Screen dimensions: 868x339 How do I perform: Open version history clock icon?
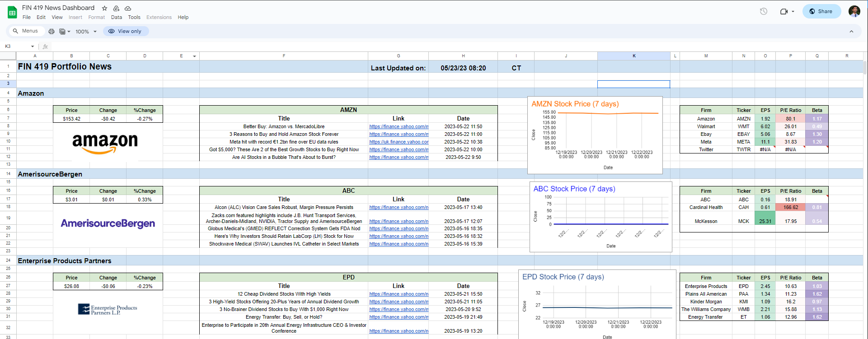click(764, 11)
